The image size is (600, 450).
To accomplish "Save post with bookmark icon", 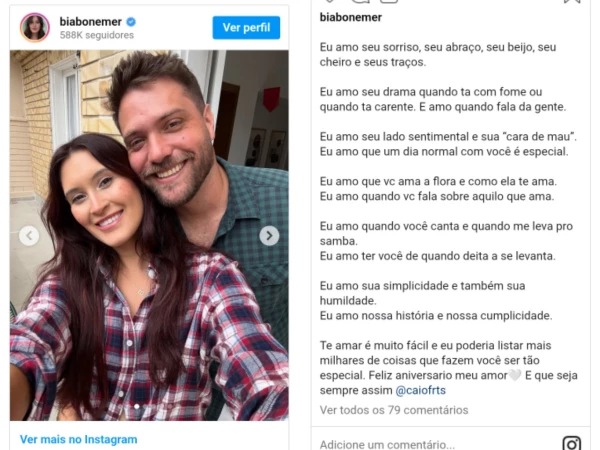I will (572, 1).
